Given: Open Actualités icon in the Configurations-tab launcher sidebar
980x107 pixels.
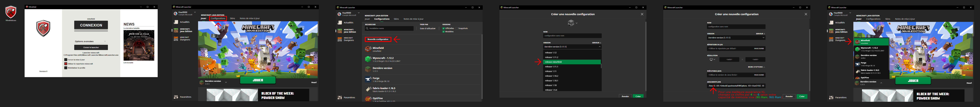Looking at the screenshot, I should point(340,22).
